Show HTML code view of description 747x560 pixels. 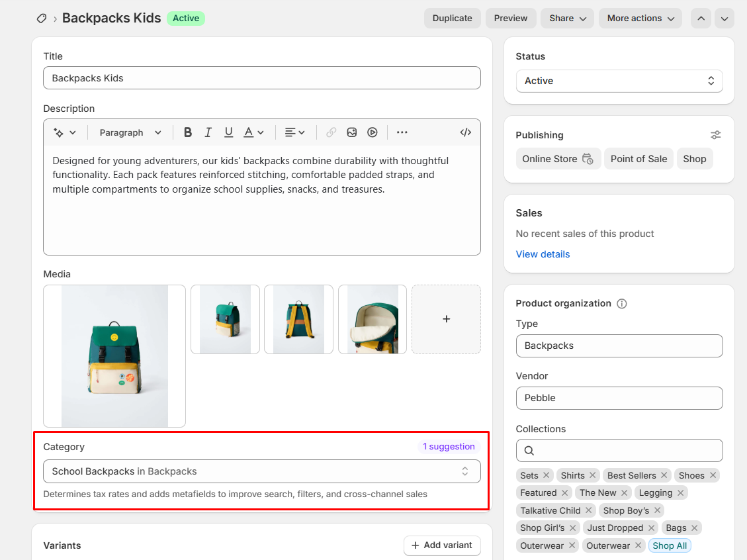point(466,132)
